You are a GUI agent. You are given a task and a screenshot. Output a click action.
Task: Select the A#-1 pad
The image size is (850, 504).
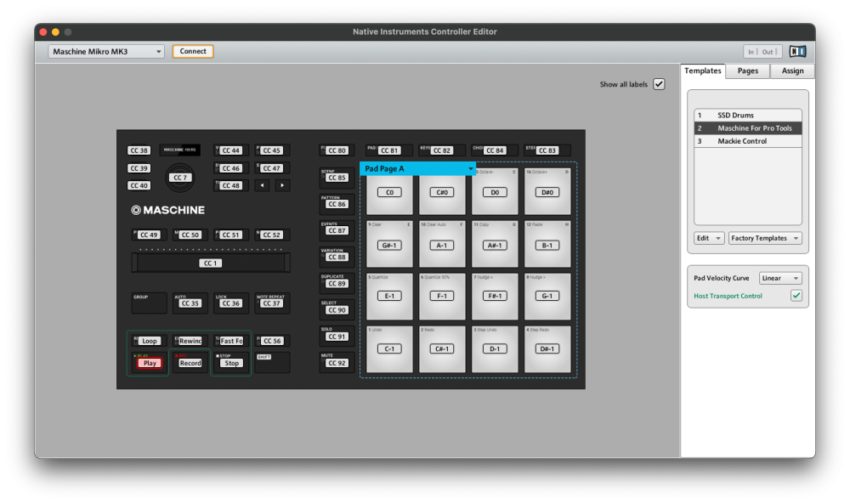pos(495,245)
